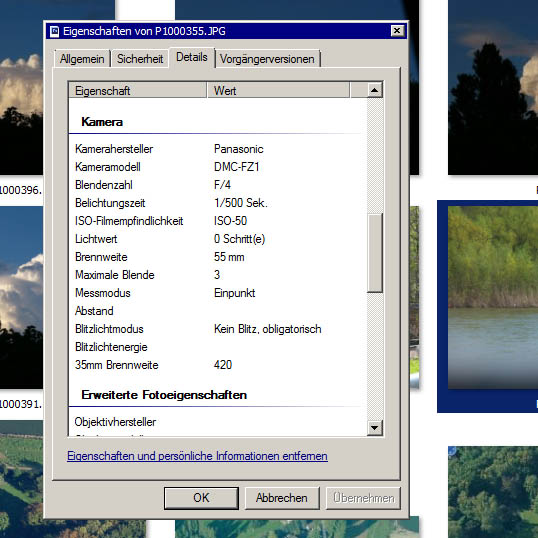The height and width of the screenshot is (538, 538).
Task: Click the Einpunkt value
Action: point(234,293)
